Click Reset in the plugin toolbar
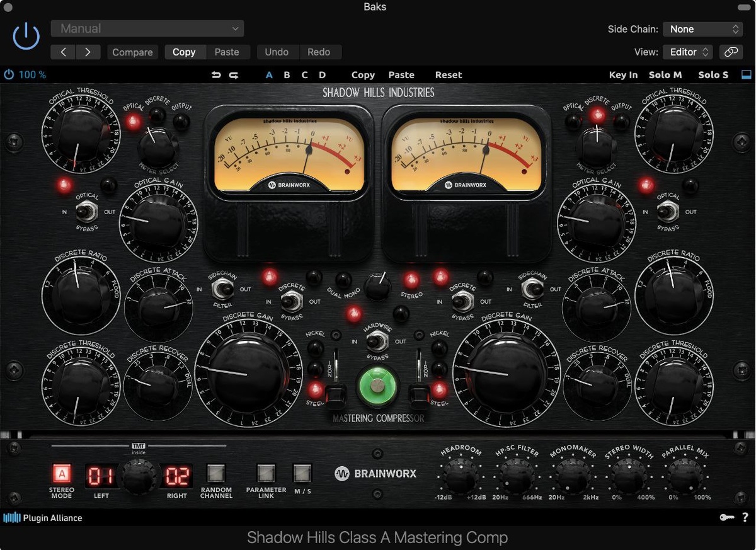This screenshot has height=550, width=756. click(449, 75)
